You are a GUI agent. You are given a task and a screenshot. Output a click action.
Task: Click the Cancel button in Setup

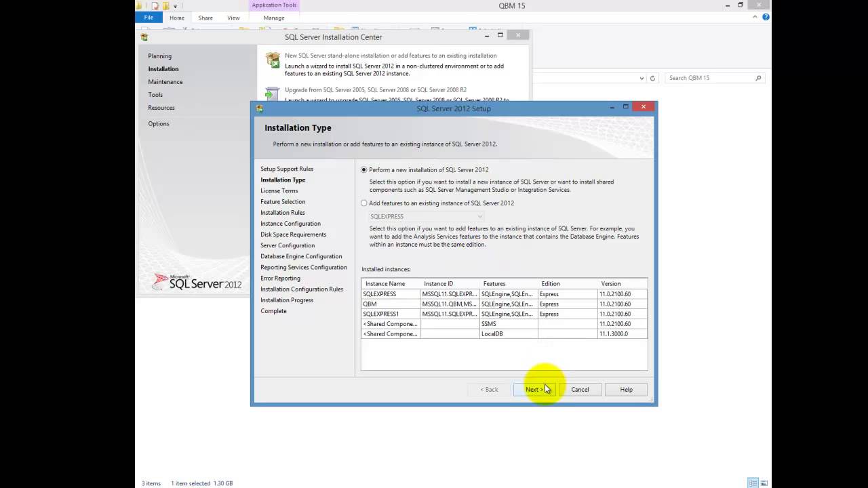point(580,390)
